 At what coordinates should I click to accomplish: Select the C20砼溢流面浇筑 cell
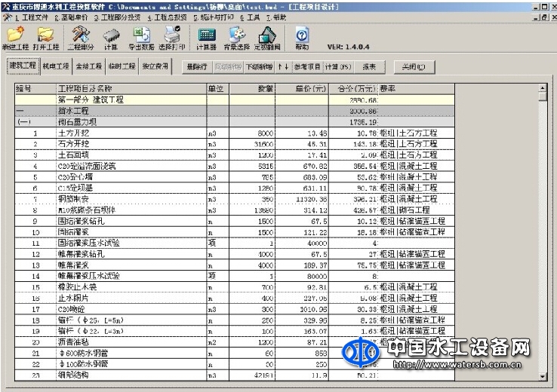(x=131, y=166)
